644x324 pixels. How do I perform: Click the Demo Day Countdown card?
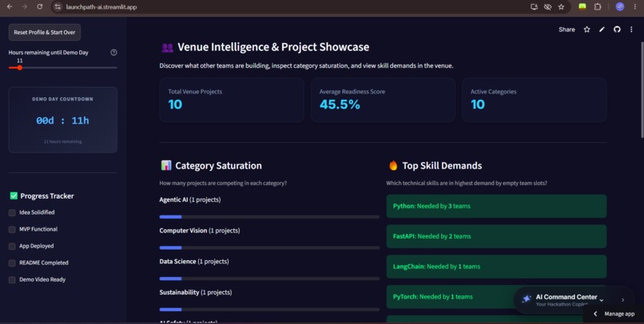[63, 120]
